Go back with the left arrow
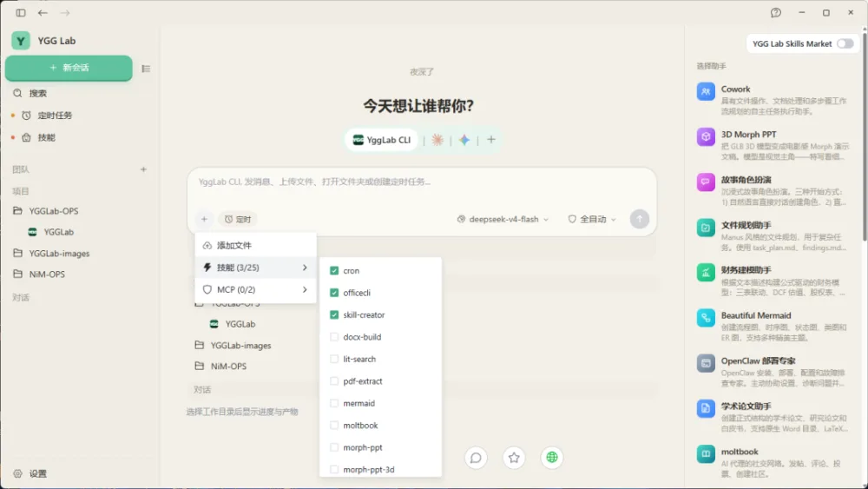868x489 pixels. pyautogui.click(x=43, y=12)
